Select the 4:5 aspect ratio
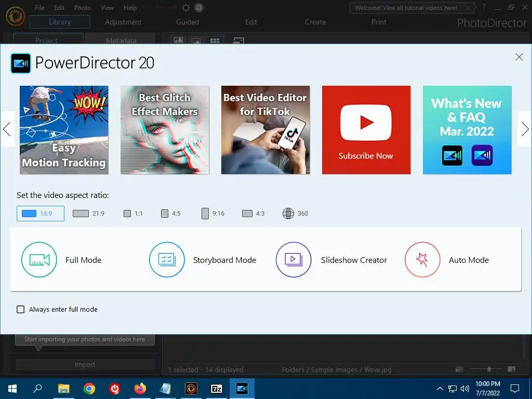This screenshot has width=532, height=399. (170, 214)
